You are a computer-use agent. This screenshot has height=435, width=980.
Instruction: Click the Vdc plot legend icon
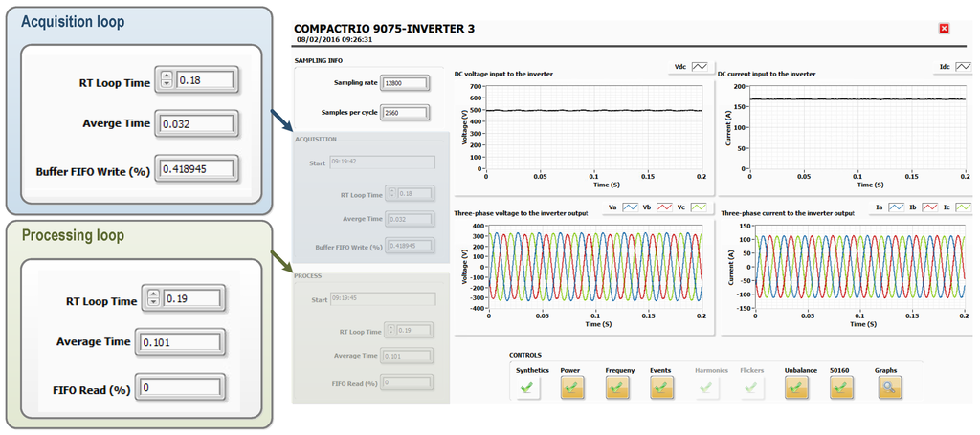click(701, 67)
